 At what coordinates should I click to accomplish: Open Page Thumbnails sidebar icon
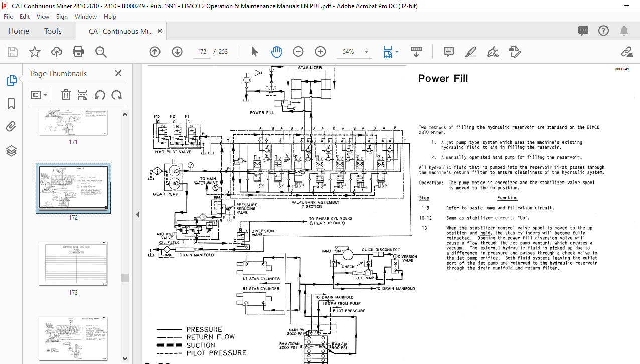pyautogui.click(x=11, y=80)
